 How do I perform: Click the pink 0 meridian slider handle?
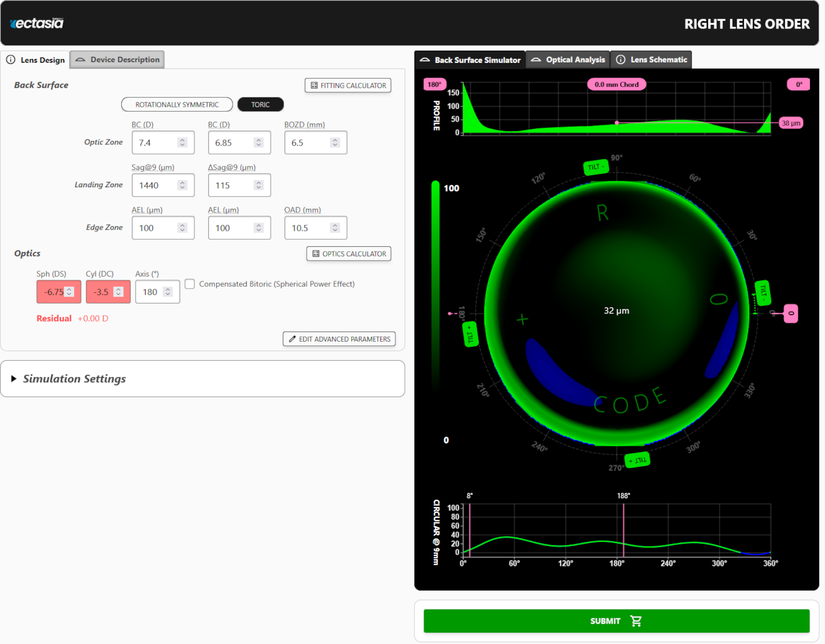(791, 314)
